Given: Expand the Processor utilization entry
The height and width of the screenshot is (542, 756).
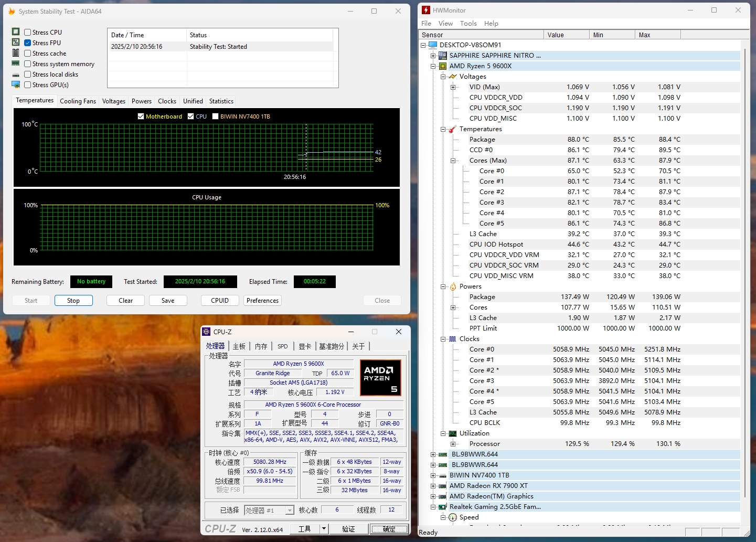Looking at the screenshot, I should click(453, 444).
